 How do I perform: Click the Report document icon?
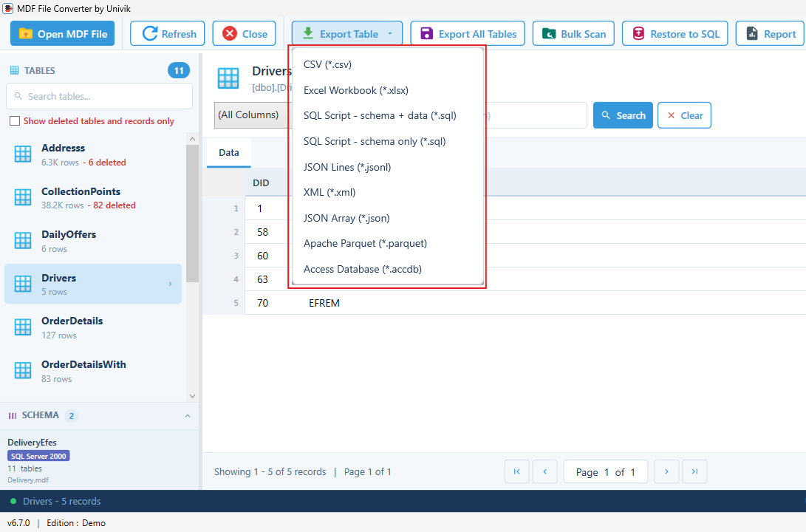pos(752,34)
